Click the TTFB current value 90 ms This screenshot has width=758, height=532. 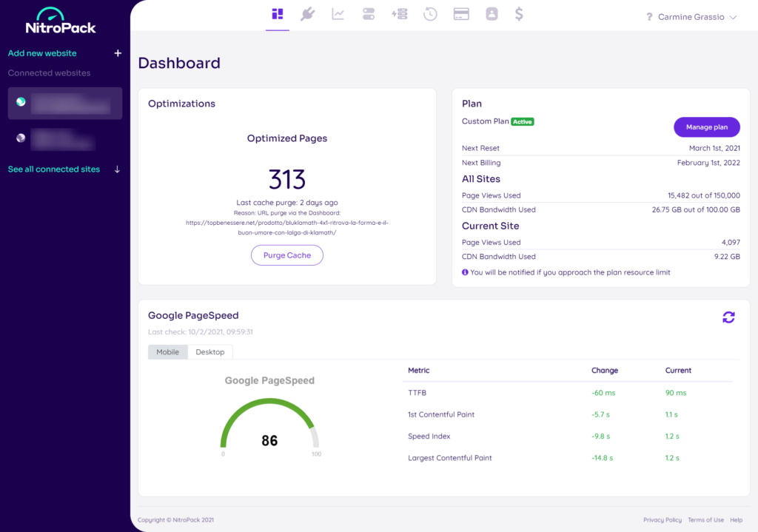pos(676,393)
